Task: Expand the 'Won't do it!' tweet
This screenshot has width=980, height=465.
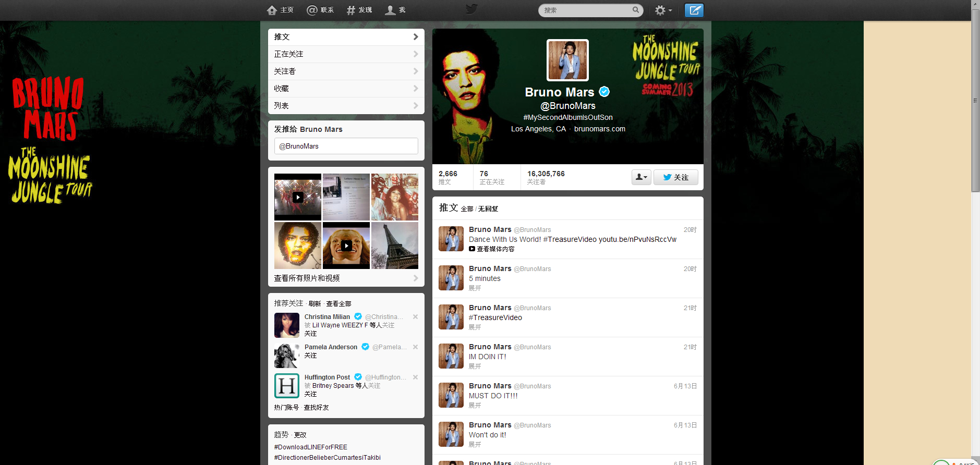Action: (475, 445)
